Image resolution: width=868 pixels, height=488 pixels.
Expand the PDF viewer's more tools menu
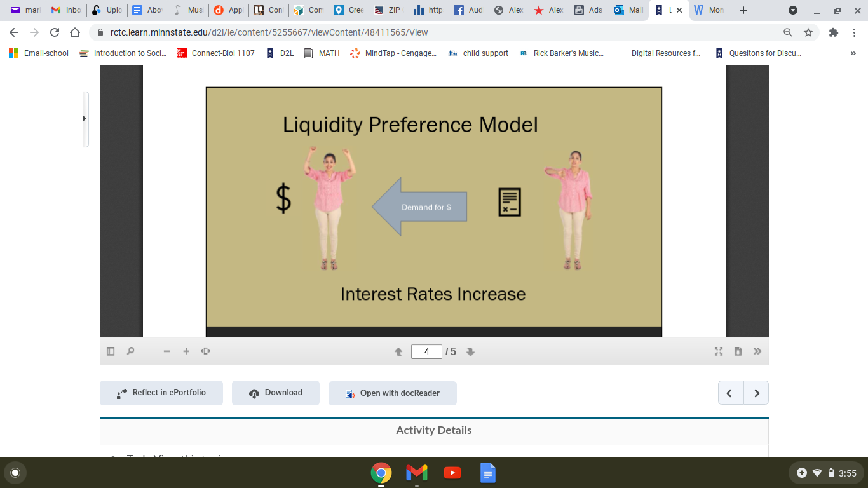[x=757, y=351]
